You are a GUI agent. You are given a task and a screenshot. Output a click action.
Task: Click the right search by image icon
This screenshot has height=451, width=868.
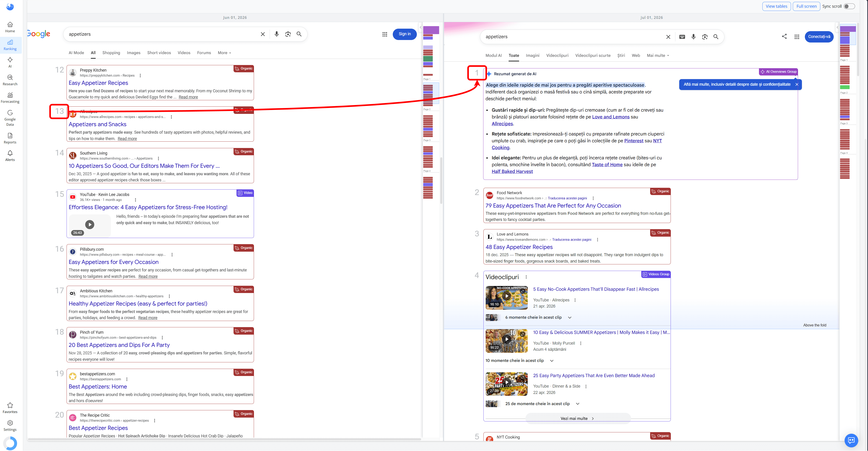tap(705, 37)
